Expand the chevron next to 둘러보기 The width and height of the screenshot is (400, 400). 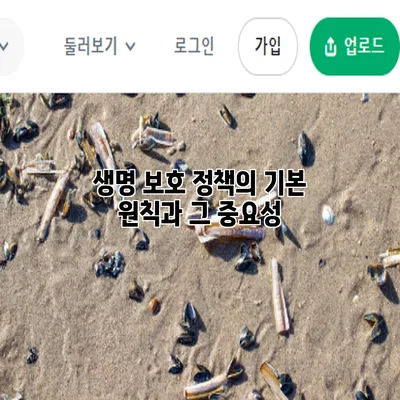(x=131, y=46)
